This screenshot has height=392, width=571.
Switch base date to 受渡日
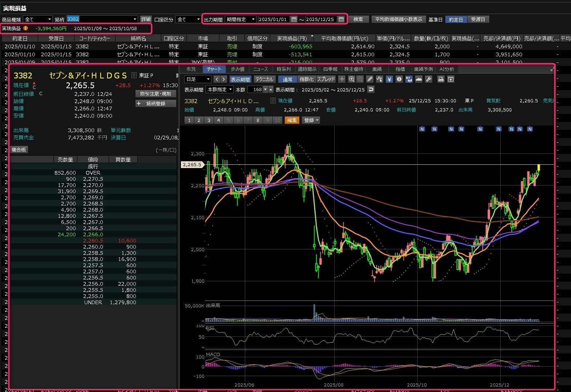pyautogui.click(x=478, y=20)
